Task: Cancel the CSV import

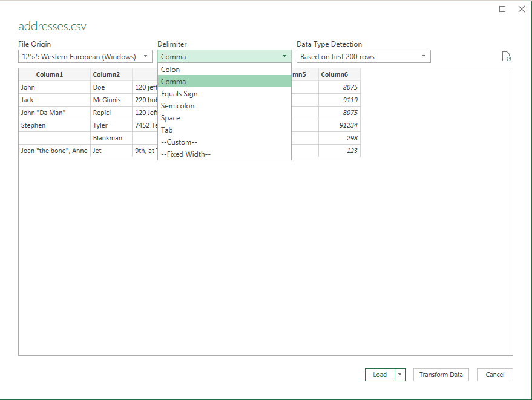Action: (494, 375)
